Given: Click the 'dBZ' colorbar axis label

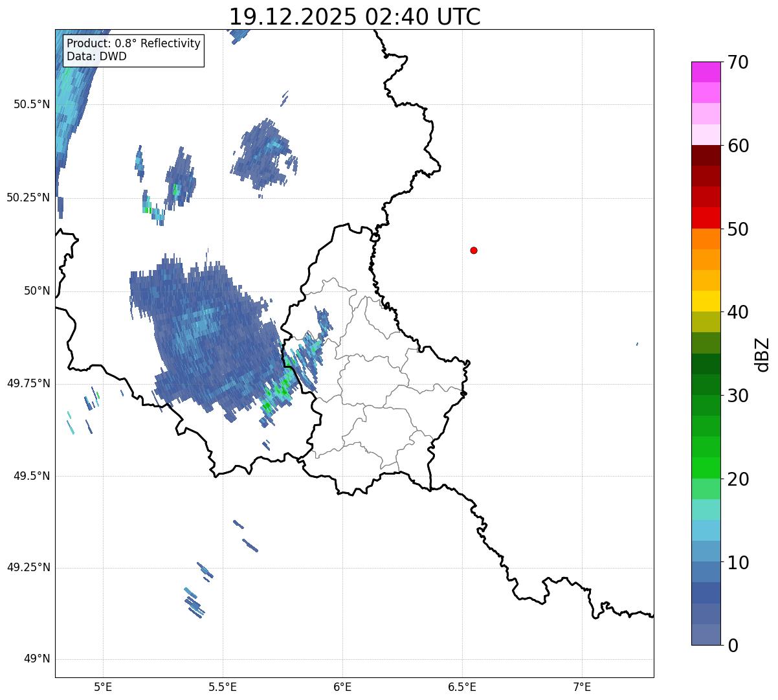Looking at the screenshot, I should click(x=763, y=354).
